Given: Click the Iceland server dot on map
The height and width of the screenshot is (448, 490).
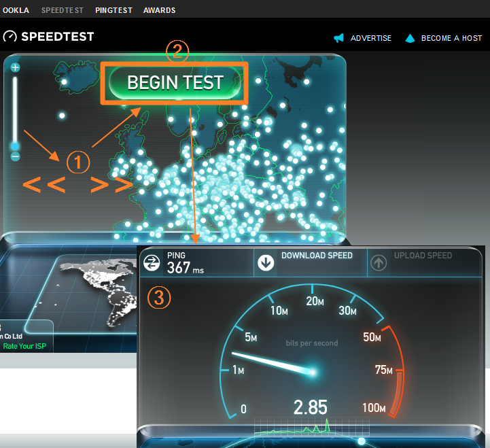Looking at the screenshot, I should [64, 82].
